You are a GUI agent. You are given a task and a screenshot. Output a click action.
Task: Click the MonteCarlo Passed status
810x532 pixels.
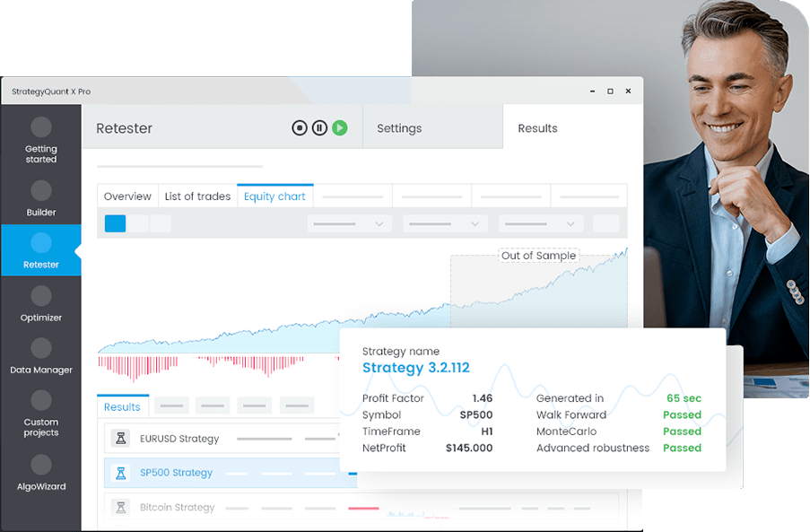(x=682, y=432)
